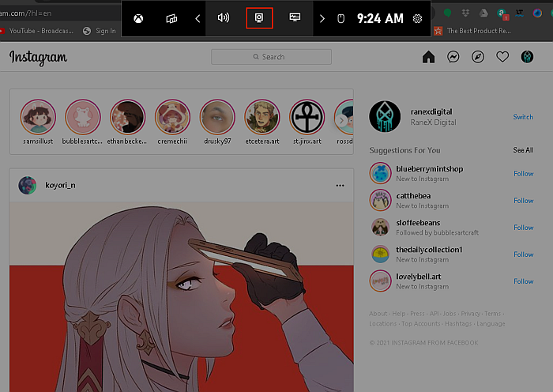Open catthebea avatar
The height and width of the screenshot is (392, 553).
(381, 200)
